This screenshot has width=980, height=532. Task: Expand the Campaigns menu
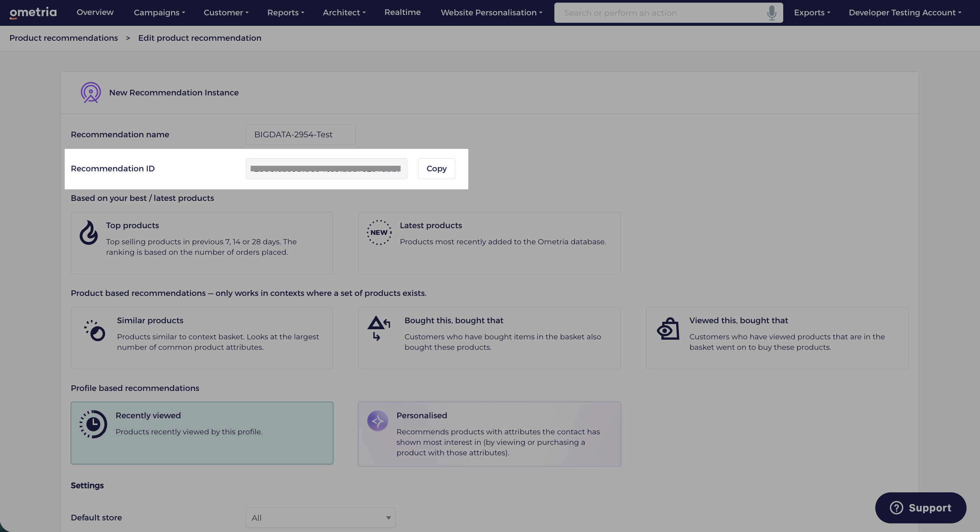[x=159, y=13]
